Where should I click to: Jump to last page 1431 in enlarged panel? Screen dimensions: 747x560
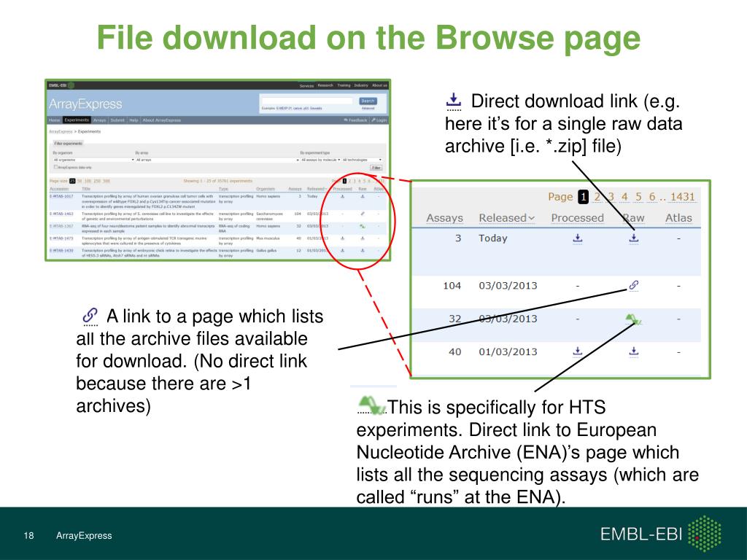(x=683, y=197)
